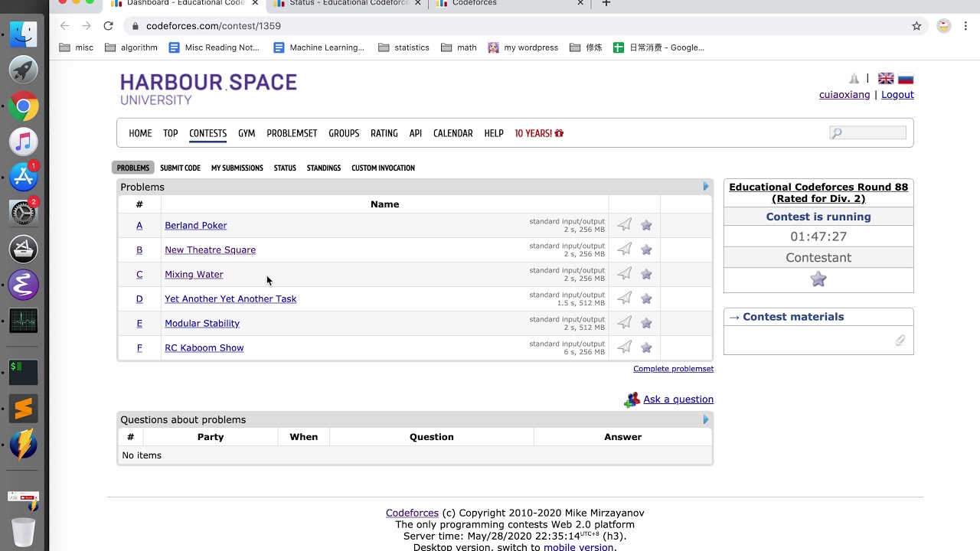Switch to the SUBMIT CODE tab
Viewport: 980px width, 551px height.
(180, 168)
